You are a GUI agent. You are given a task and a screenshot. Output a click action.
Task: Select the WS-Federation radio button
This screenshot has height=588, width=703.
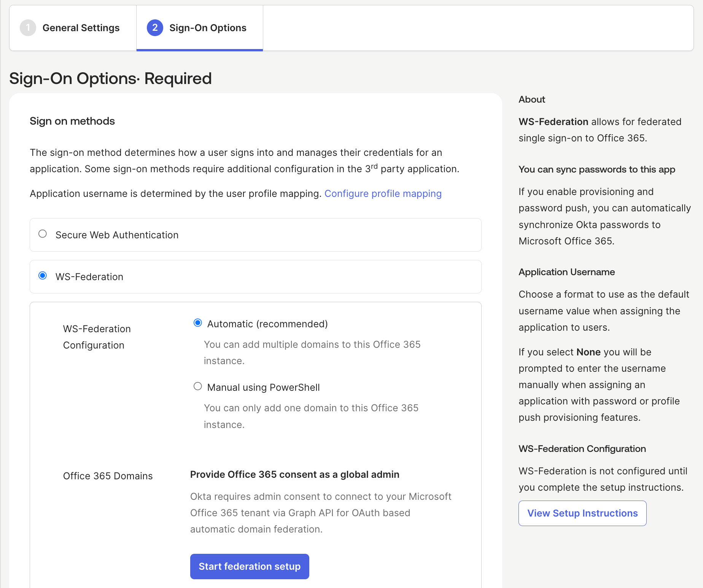43,276
